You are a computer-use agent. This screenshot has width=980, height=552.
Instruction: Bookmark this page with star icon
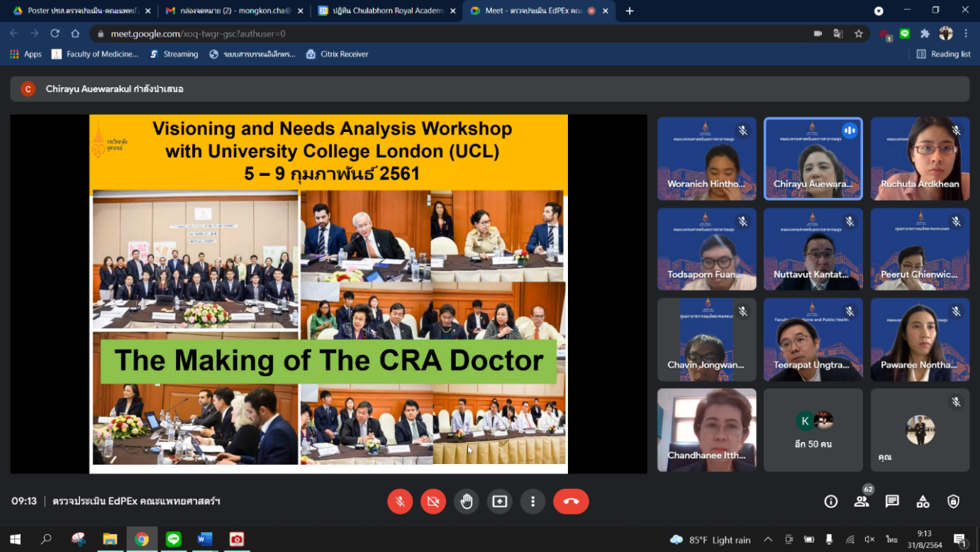[859, 33]
